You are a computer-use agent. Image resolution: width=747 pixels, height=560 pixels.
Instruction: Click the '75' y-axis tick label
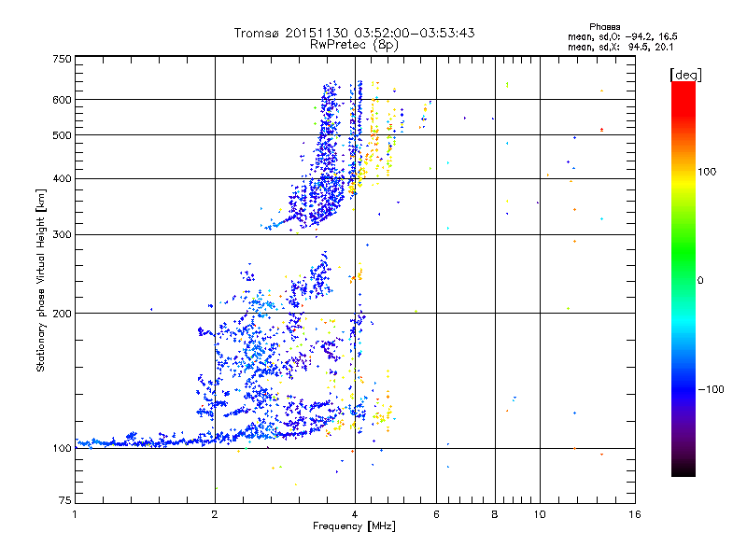click(x=65, y=500)
